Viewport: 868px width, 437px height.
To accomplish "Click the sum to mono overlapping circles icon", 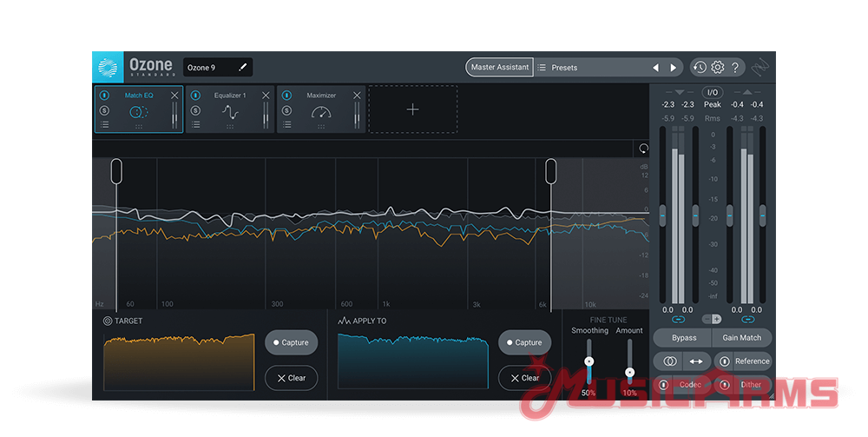I will click(x=669, y=361).
